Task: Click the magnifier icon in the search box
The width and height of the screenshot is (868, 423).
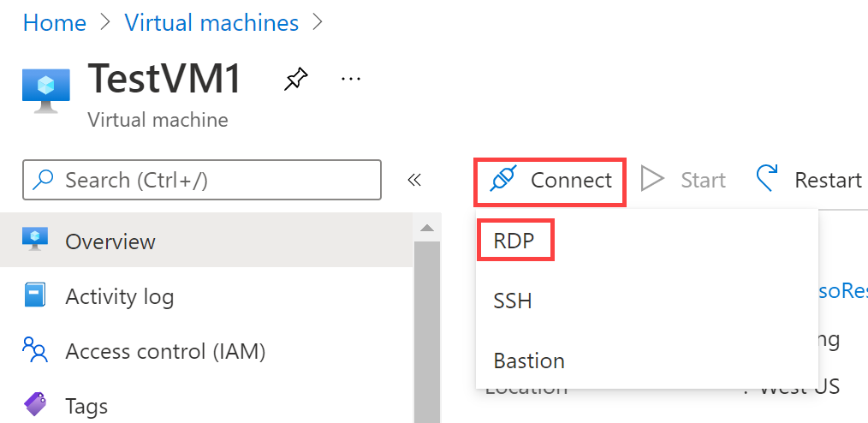Action: (x=43, y=179)
